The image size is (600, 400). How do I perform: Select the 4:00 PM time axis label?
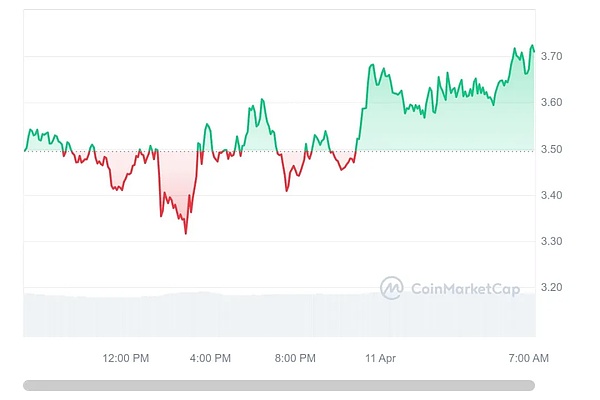click(x=210, y=358)
